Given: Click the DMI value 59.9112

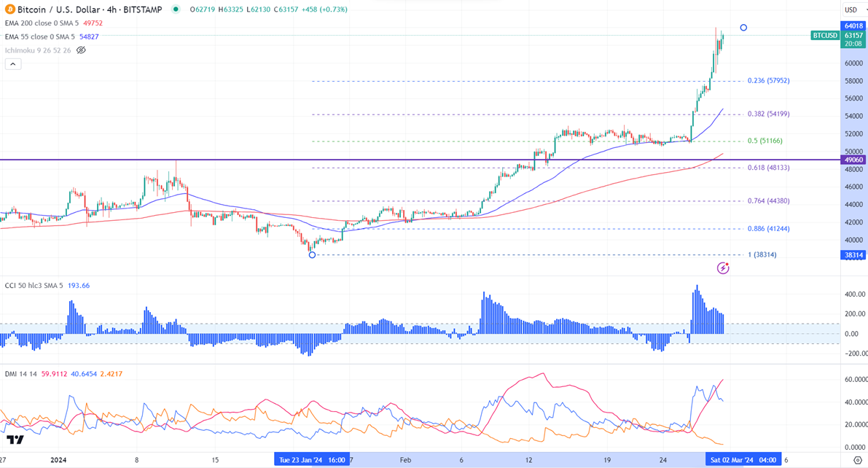Looking at the screenshot, I should tap(54, 374).
